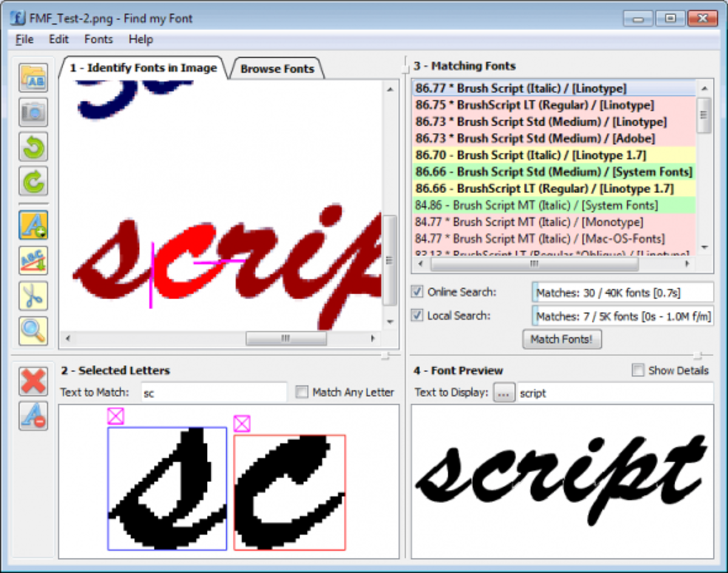The width and height of the screenshot is (728, 573).
Task: Uncheck the Local Search checkbox
Action: coord(417,316)
